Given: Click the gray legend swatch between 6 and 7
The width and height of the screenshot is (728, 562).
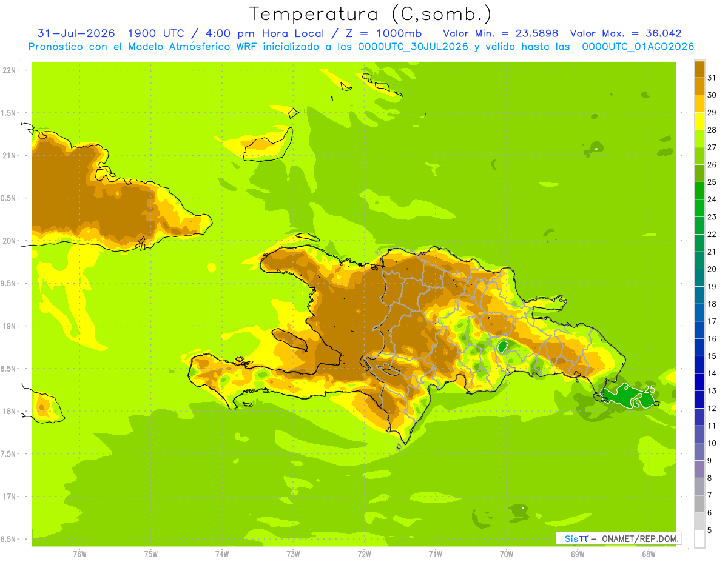Looking at the screenshot, I should click(x=699, y=504).
